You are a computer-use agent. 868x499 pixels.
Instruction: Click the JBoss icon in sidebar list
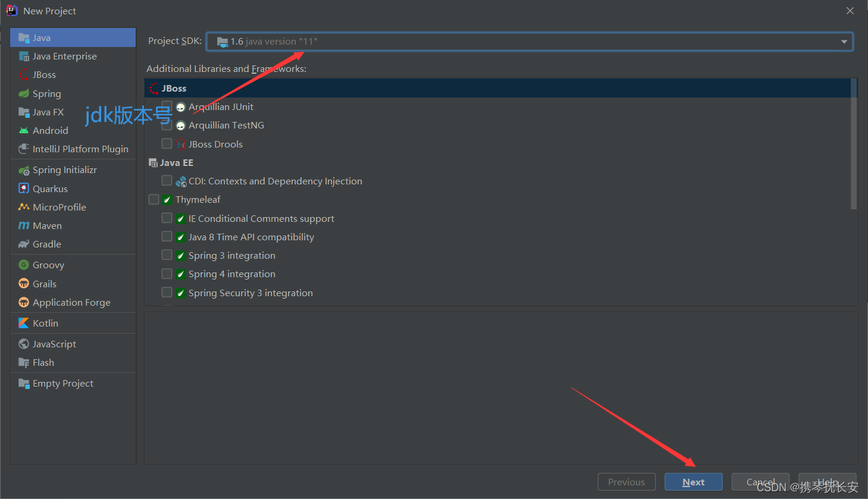[x=24, y=75]
